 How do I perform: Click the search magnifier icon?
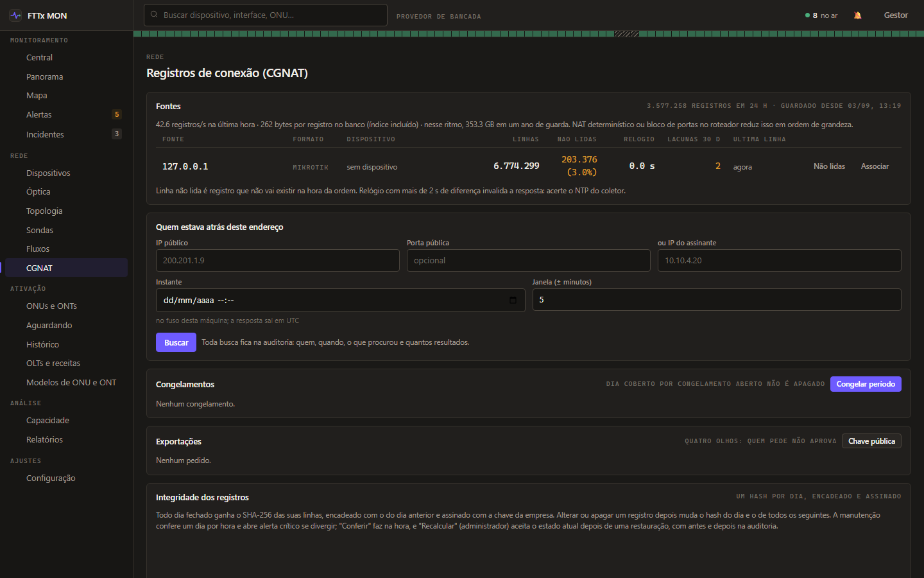coord(154,14)
